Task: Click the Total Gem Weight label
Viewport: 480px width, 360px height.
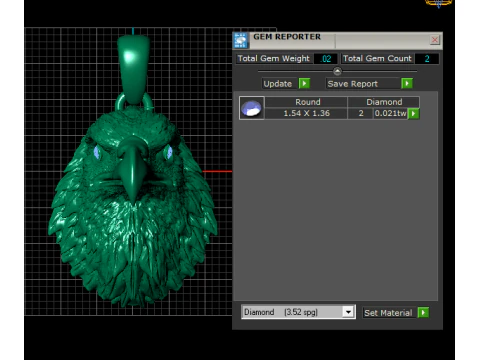Action: (274, 58)
